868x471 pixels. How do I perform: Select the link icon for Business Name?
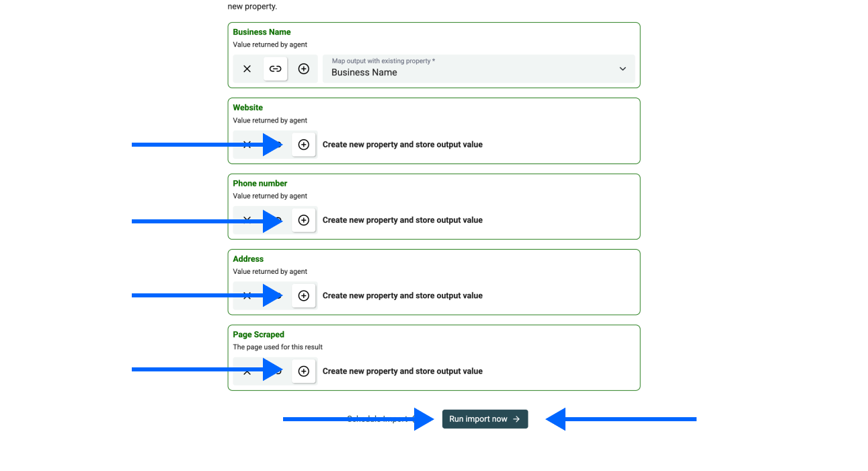coord(276,69)
